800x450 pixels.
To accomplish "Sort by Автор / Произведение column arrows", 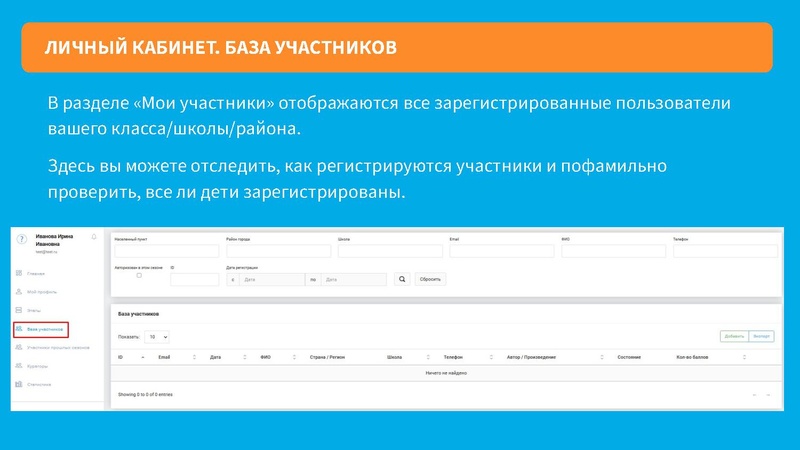I will coord(602,357).
